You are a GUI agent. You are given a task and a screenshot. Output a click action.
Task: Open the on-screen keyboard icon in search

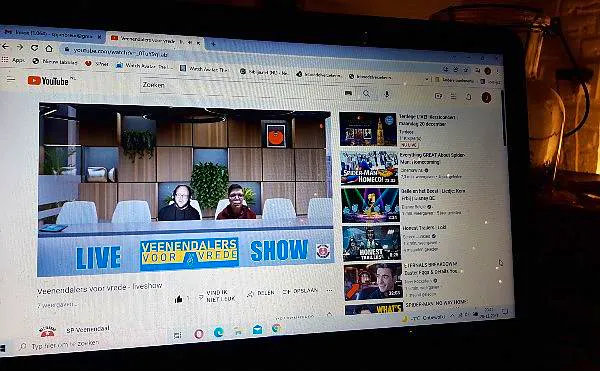(348, 93)
